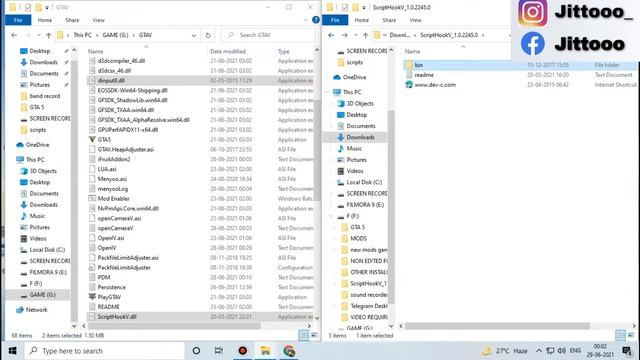The width and height of the screenshot is (640, 360).
Task: Select the PlayGTAV application file
Action: pos(109,297)
